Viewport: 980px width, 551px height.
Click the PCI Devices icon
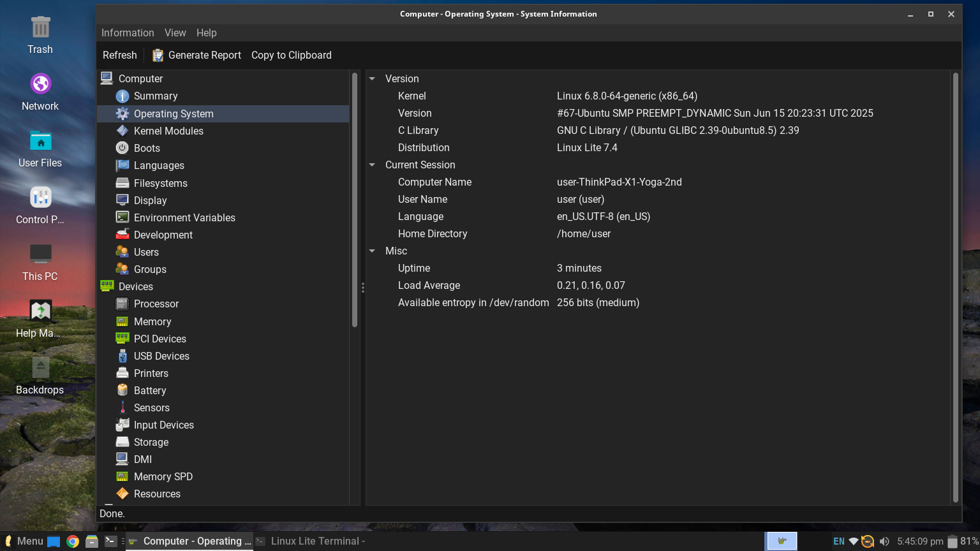122,339
